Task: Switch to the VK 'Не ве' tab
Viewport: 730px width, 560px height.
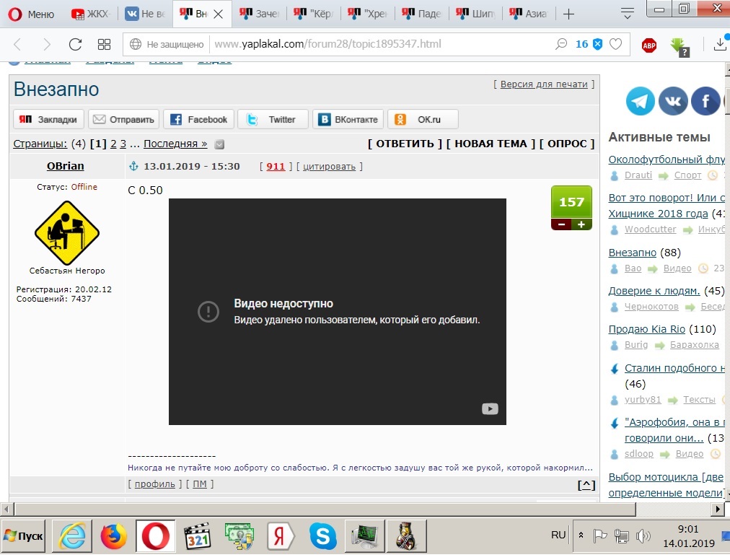Action: 145,14
